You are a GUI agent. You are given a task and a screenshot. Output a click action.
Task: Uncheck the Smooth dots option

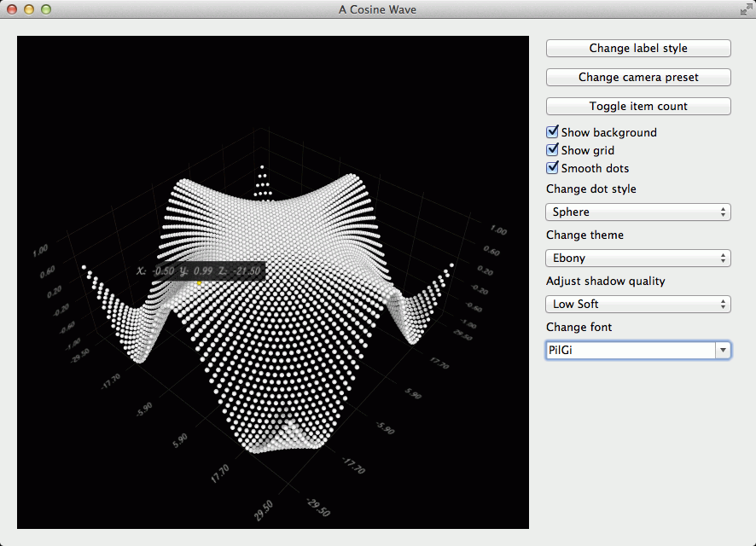(552, 168)
